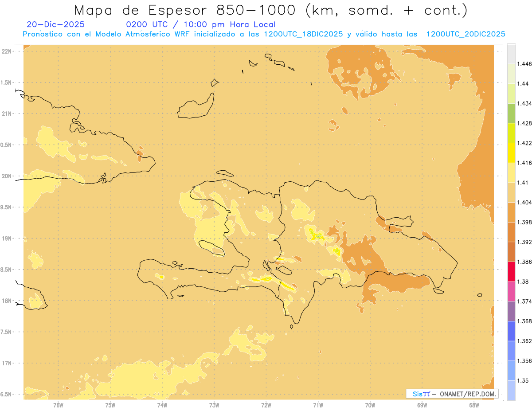Click the '71W' longitude label
This screenshot has height=411, width=532.
click(x=318, y=405)
